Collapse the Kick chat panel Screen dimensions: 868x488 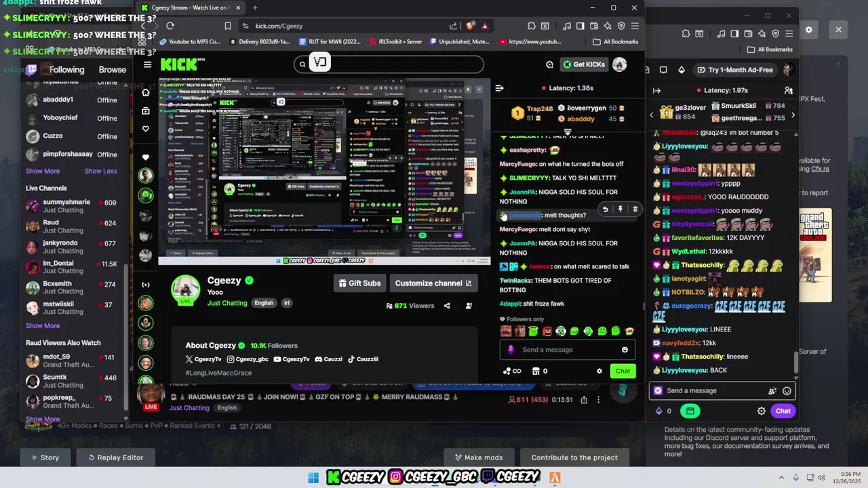tap(499, 88)
